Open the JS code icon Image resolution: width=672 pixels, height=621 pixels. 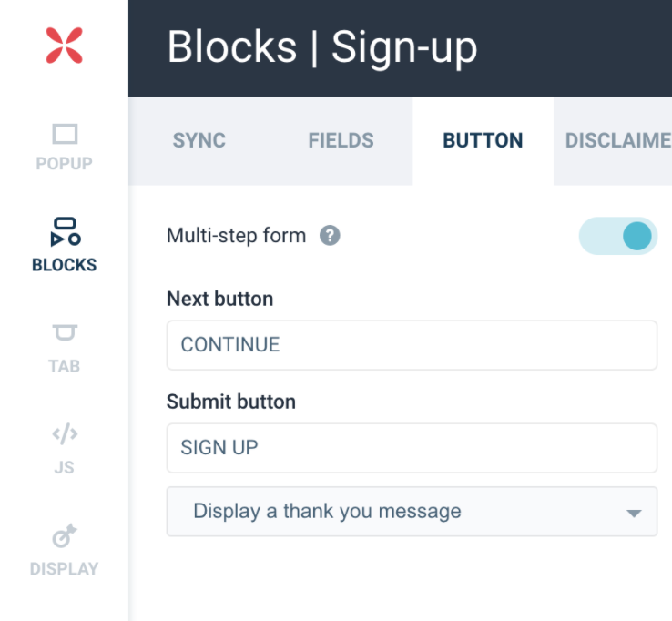64,435
